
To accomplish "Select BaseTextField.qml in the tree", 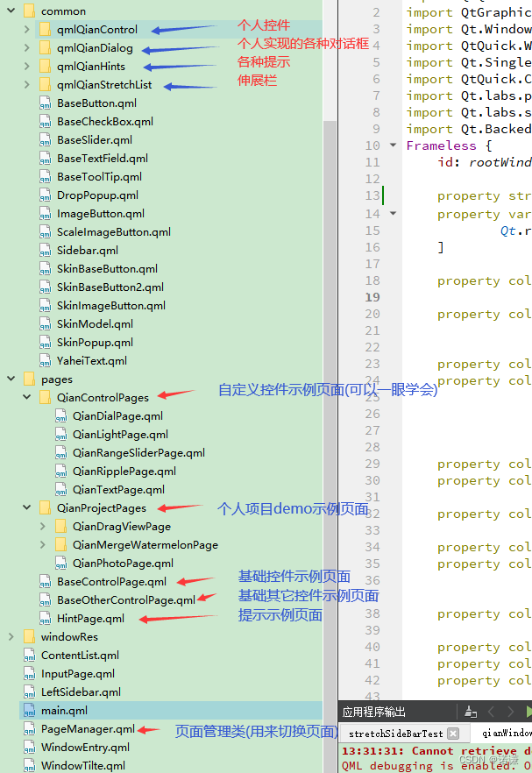I will 103,159.
